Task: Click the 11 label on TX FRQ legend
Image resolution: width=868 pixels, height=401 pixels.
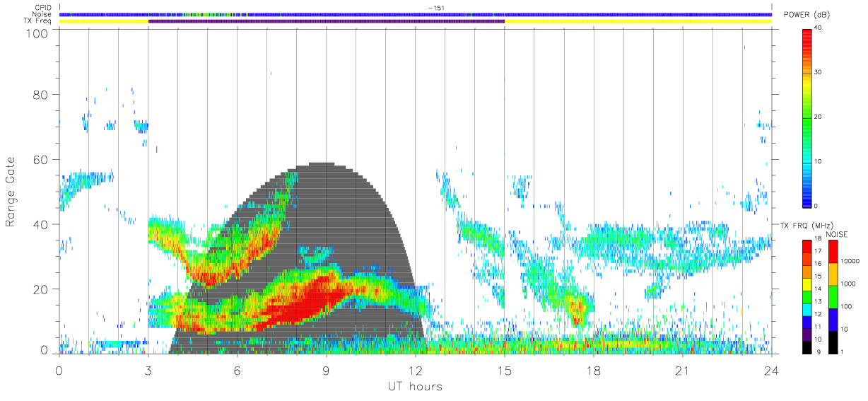Action: [x=818, y=327]
